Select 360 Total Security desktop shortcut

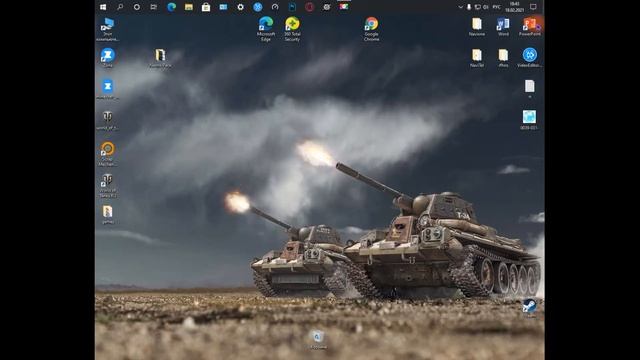coord(292,29)
